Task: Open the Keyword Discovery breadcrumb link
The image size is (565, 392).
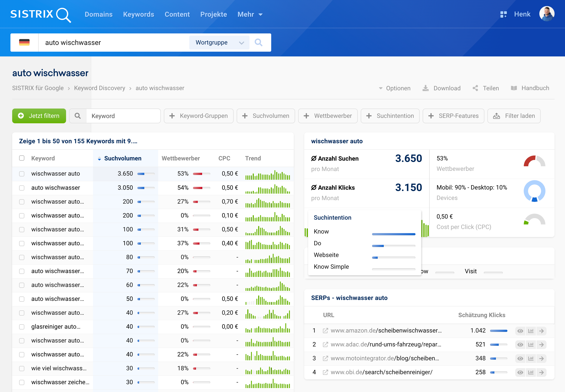Action: coord(99,88)
